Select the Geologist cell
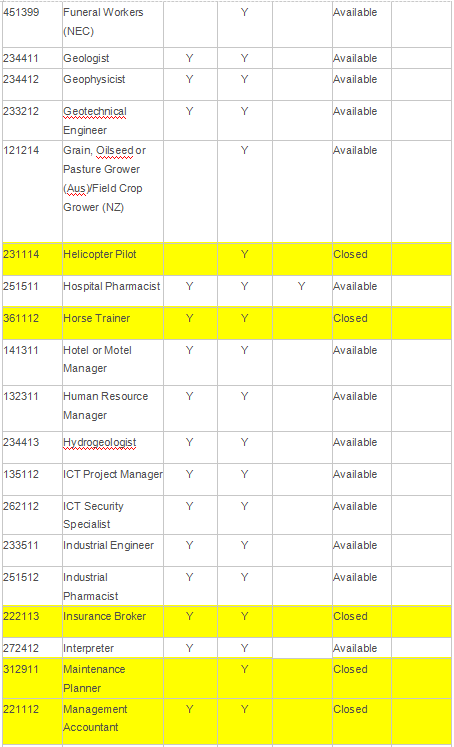This screenshot has height=747, width=454. [x=113, y=58]
